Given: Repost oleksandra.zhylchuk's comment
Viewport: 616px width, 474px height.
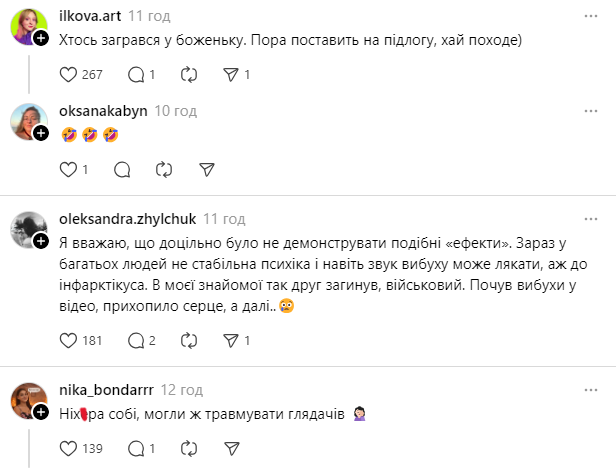Looking at the screenshot, I should coord(188,341).
